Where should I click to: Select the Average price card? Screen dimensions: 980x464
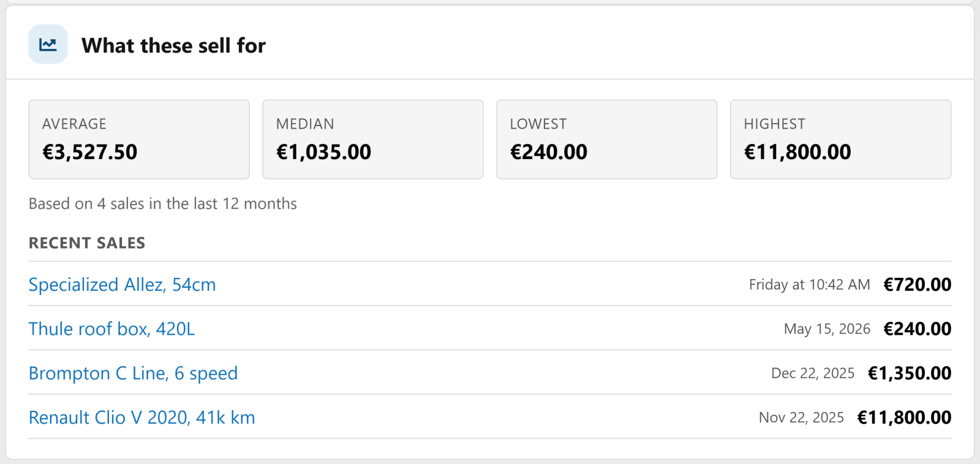click(139, 140)
